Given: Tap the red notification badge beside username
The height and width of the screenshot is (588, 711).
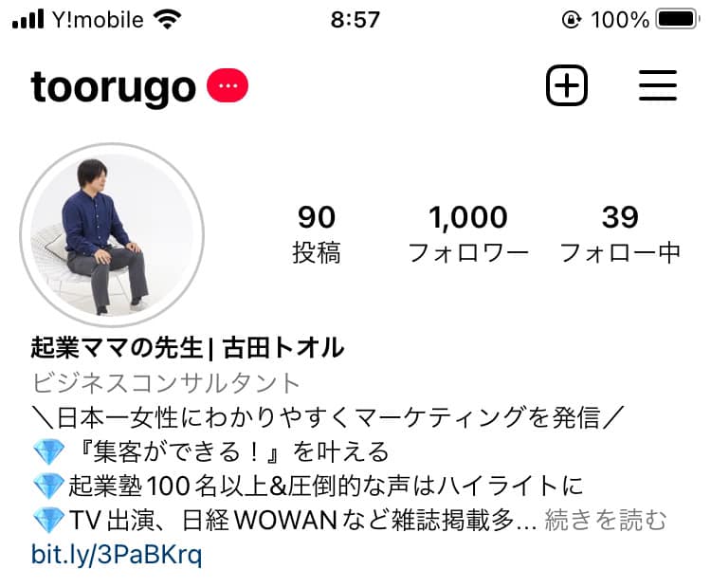Looking at the screenshot, I should point(228,85).
